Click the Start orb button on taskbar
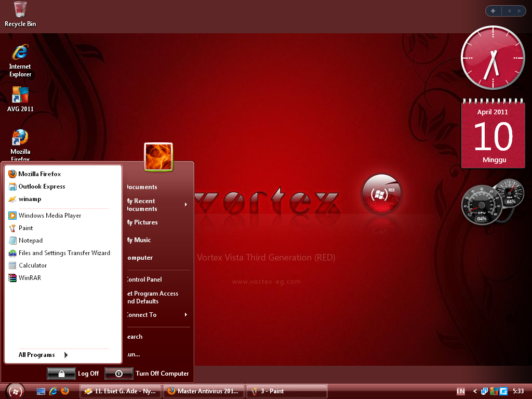 pos(15,391)
